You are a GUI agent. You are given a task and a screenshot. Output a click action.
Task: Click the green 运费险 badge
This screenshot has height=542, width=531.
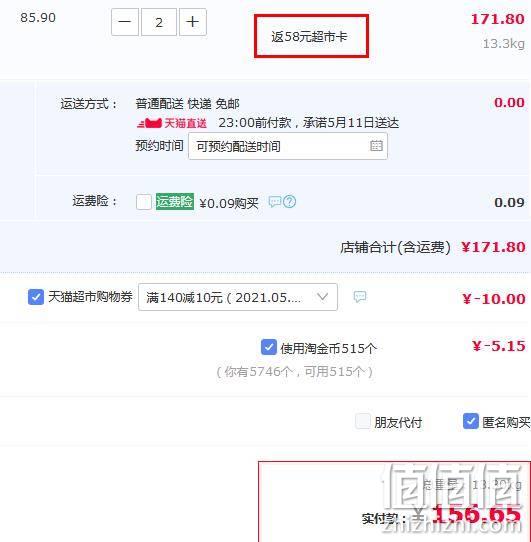coord(175,202)
